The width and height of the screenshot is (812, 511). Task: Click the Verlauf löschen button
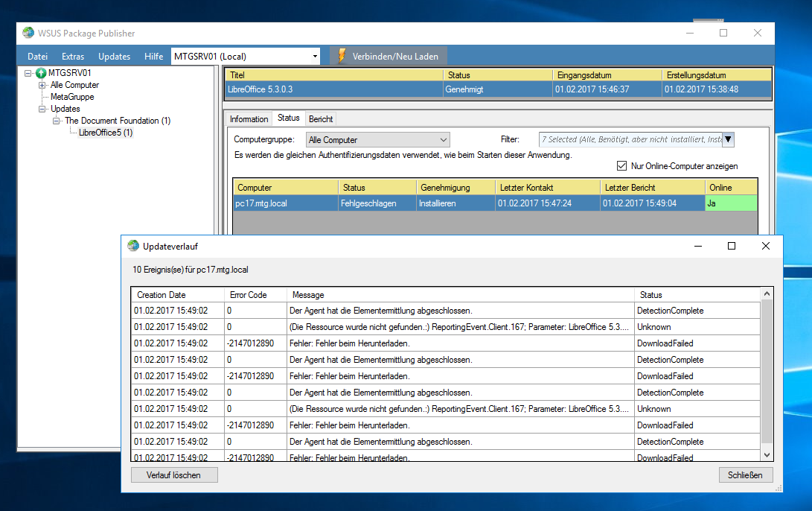coord(174,475)
